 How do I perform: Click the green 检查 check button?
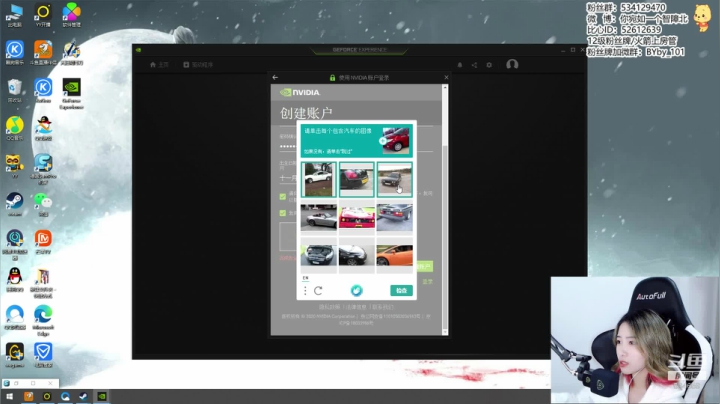[x=401, y=290]
